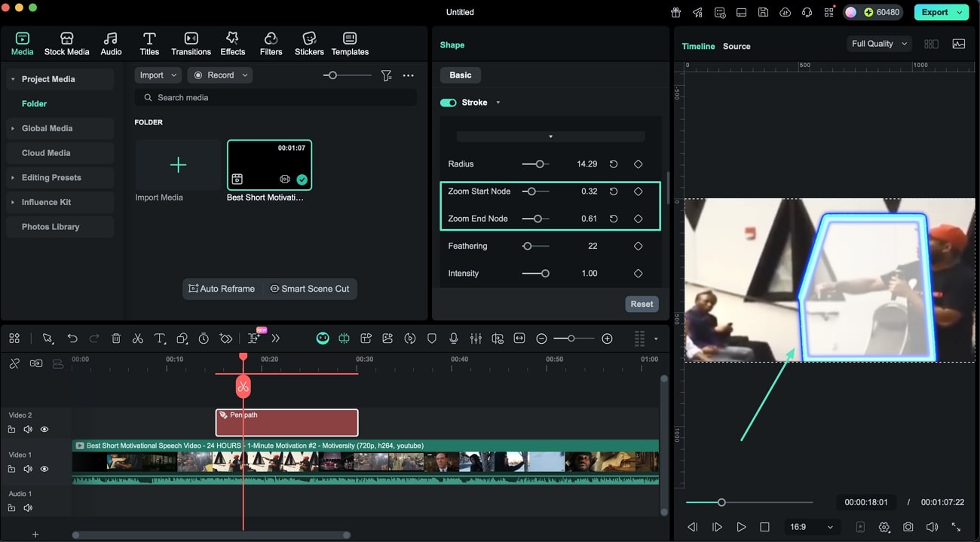
Task: Click the undo arrow in timeline toolbar
Action: 72,338
